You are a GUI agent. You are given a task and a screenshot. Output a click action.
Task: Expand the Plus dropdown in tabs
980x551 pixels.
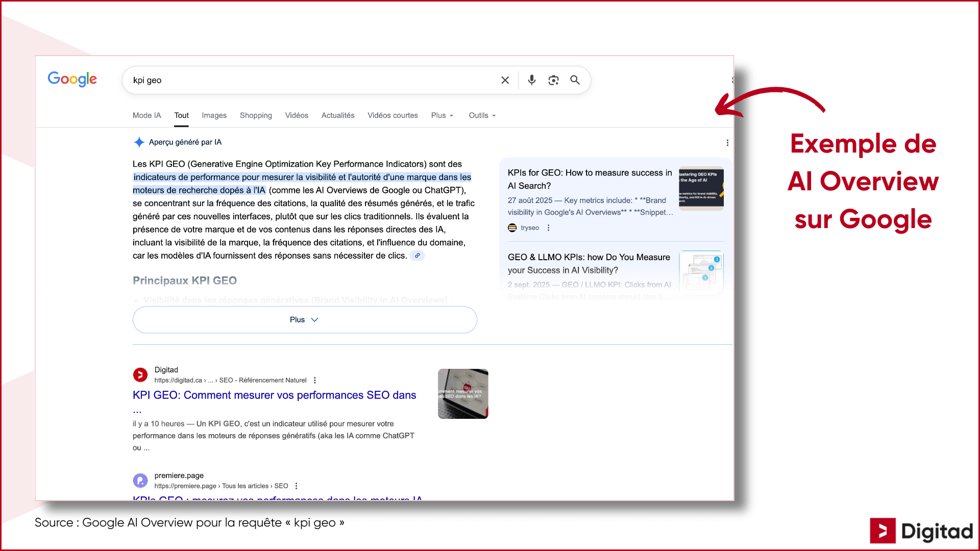[442, 115]
